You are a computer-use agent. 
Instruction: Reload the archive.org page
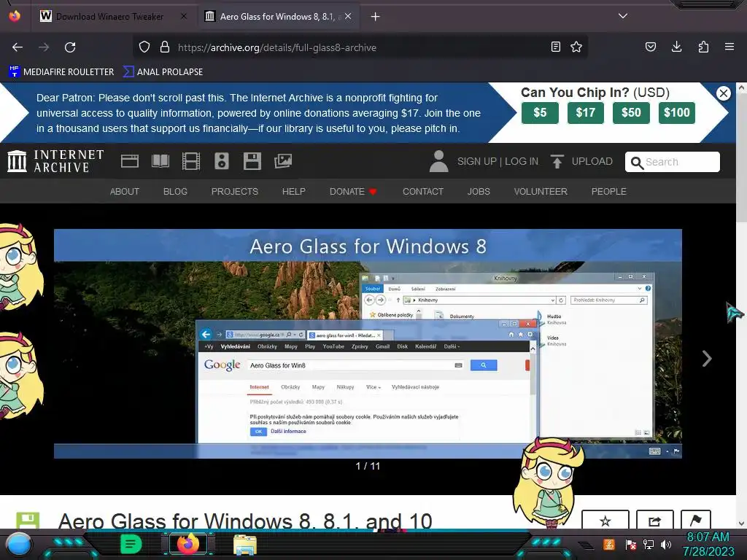click(70, 47)
